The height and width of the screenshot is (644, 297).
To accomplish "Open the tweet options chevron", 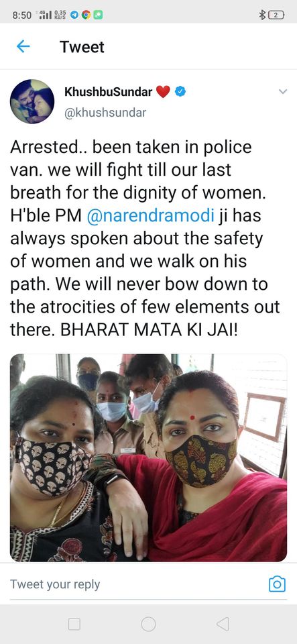I will [283, 92].
